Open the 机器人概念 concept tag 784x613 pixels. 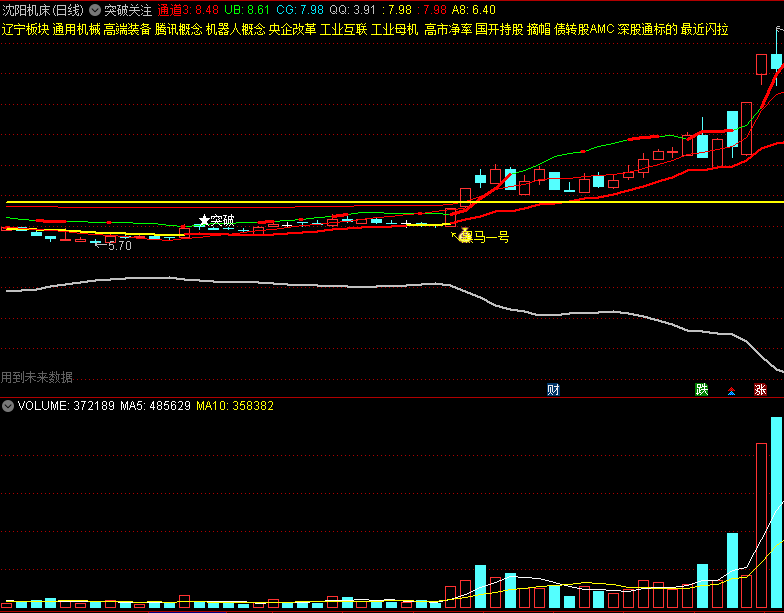pos(236,30)
